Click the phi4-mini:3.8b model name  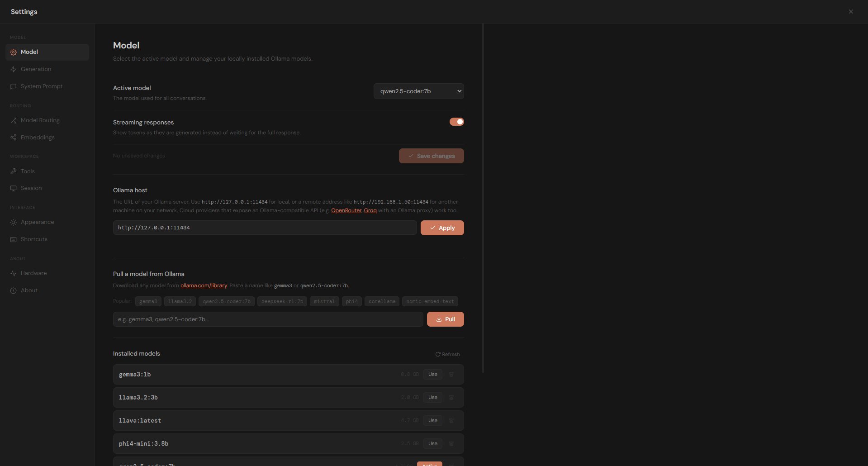[143, 444]
